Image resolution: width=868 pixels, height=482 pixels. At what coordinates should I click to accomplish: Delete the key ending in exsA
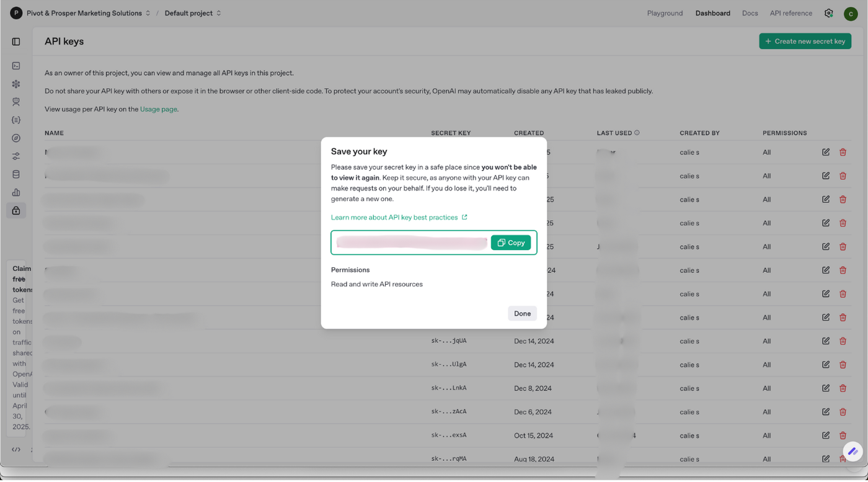(x=843, y=435)
